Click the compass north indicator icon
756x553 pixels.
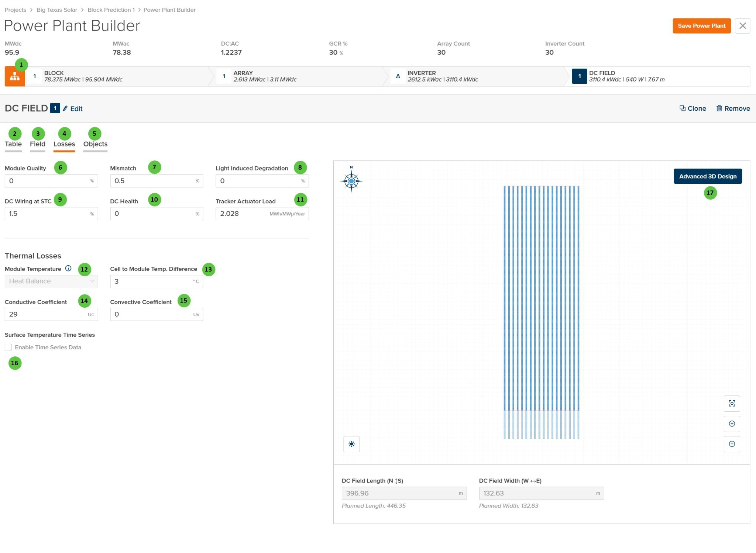click(351, 180)
